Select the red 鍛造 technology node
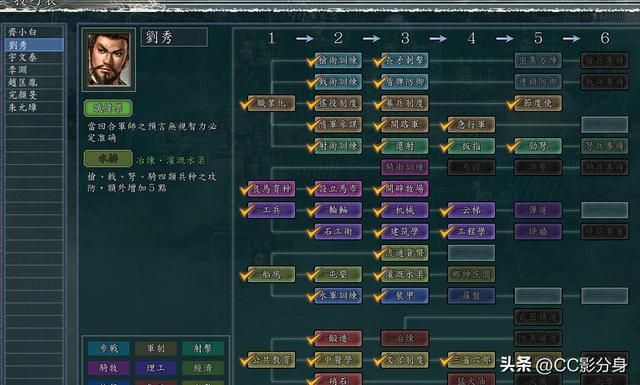The width and height of the screenshot is (640, 385). pyautogui.click(x=338, y=338)
